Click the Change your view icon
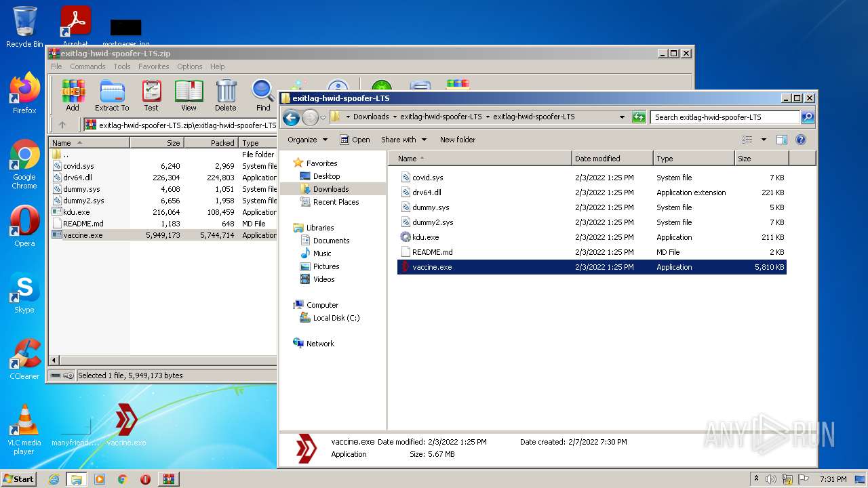The height and width of the screenshot is (488, 868). (x=747, y=140)
